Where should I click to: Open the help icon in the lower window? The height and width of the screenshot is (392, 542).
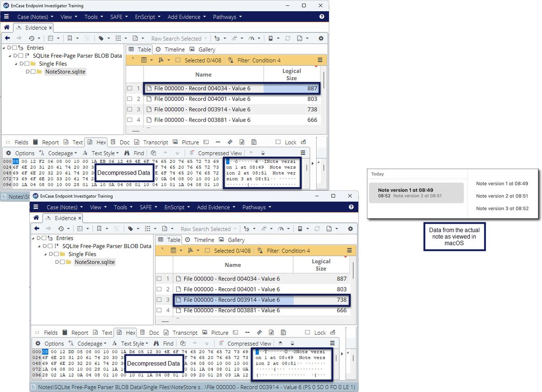[351, 207]
